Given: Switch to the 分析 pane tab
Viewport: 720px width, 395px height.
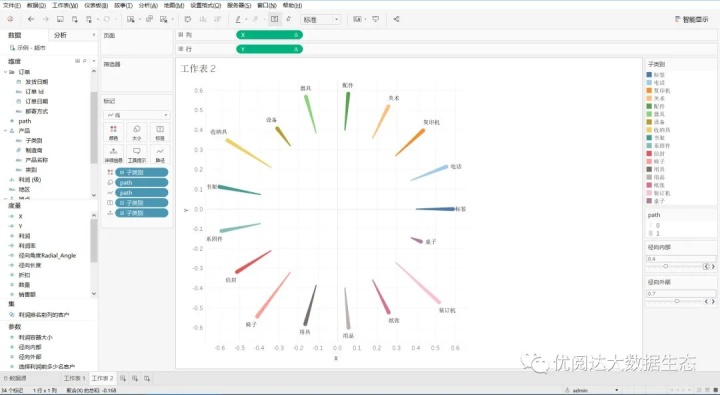Looking at the screenshot, I should pyautogui.click(x=60, y=35).
